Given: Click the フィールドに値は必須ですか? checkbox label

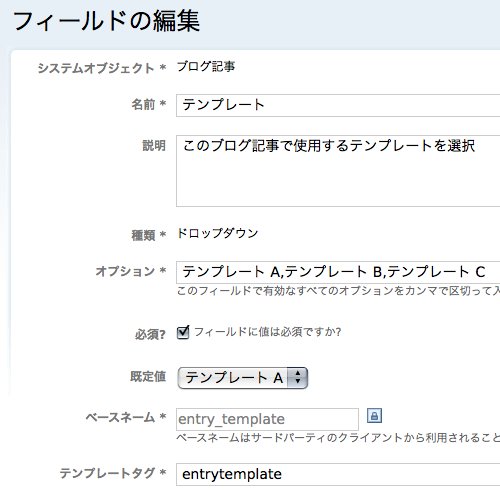Looking at the screenshot, I should point(268,332).
